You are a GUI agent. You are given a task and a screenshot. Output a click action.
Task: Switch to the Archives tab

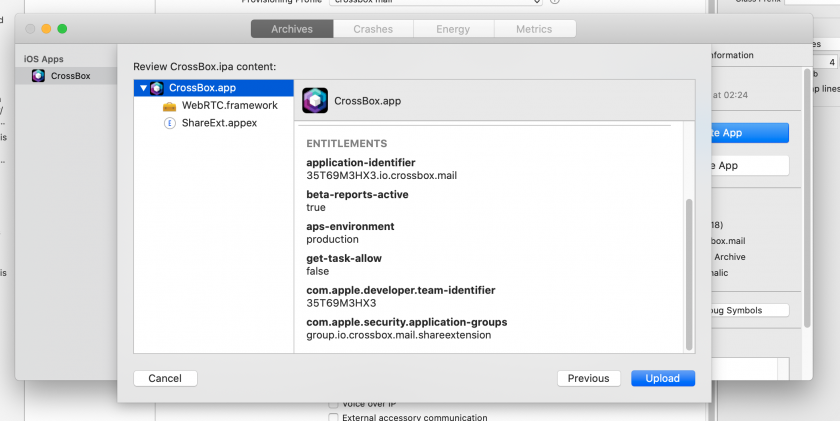[292, 29]
